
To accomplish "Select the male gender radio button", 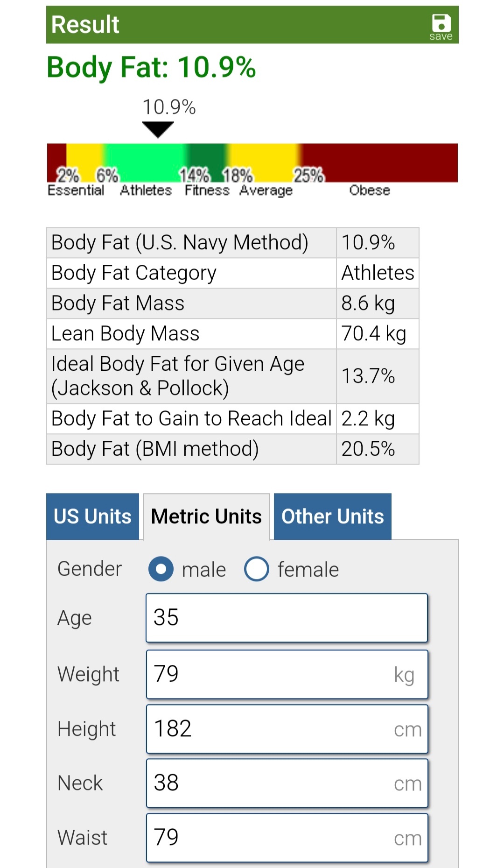I will tap(161, 569).
